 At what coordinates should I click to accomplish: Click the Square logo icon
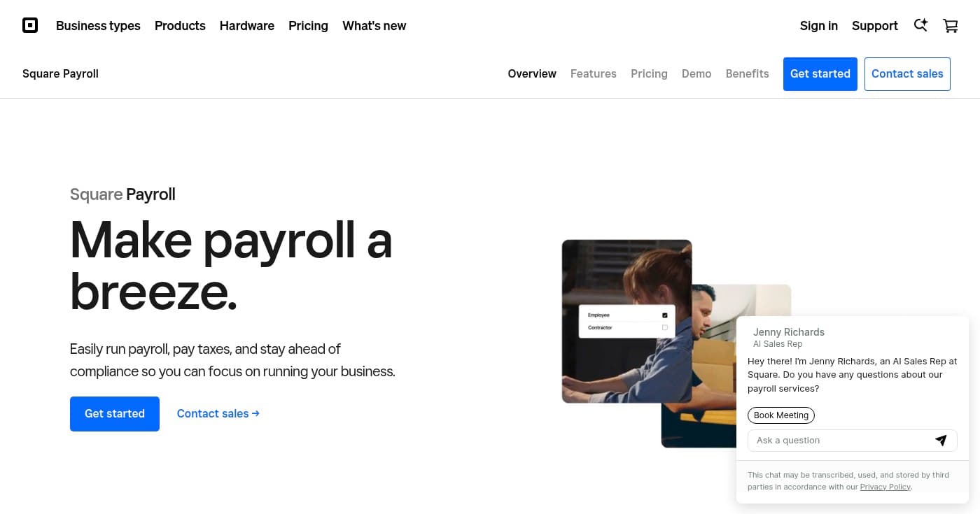tap(30, 25)
